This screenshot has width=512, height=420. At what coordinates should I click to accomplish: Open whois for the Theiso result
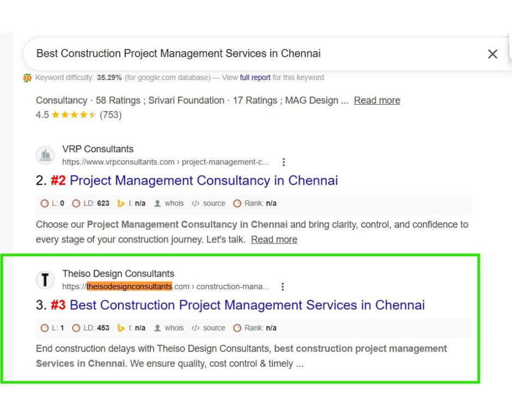click(169, 328)
